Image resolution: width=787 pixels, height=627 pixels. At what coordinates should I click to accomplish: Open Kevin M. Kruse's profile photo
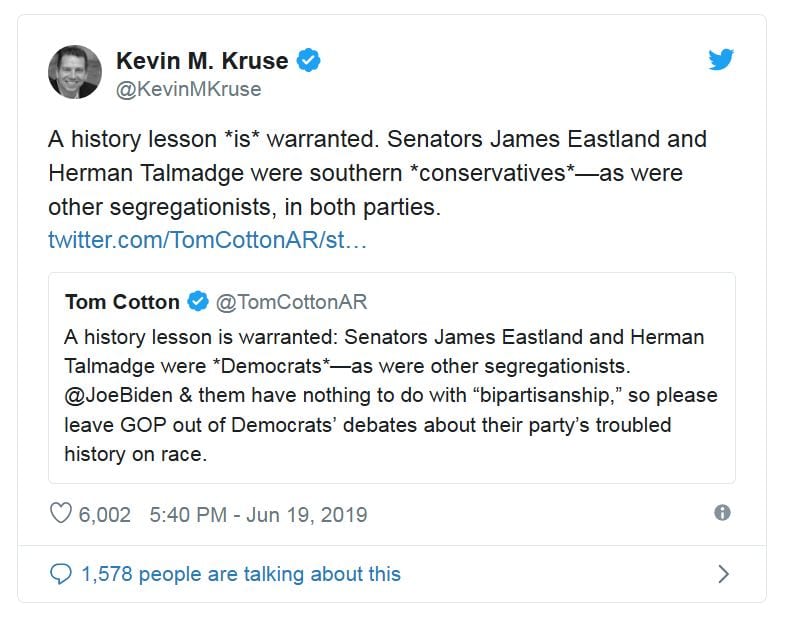75,72
